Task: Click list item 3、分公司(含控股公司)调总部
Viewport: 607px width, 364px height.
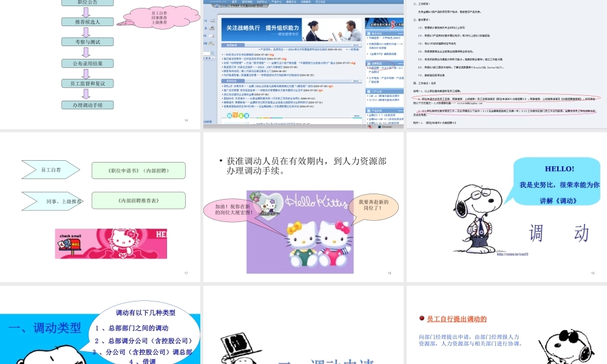Action: [143, 352]
